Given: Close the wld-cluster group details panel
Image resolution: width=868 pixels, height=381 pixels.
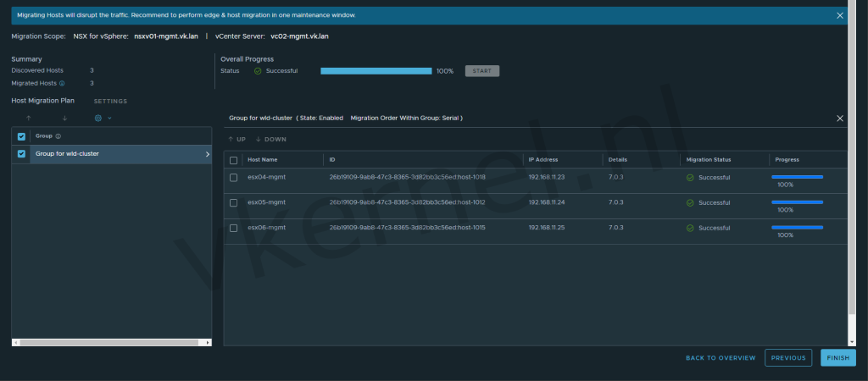Looking at the screenshot, I should pyautogui.click(x=840, y=119).
